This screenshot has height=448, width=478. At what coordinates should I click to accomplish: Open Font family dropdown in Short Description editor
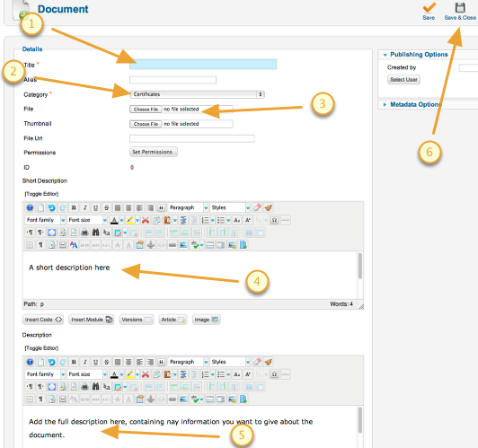click(45, 220)
